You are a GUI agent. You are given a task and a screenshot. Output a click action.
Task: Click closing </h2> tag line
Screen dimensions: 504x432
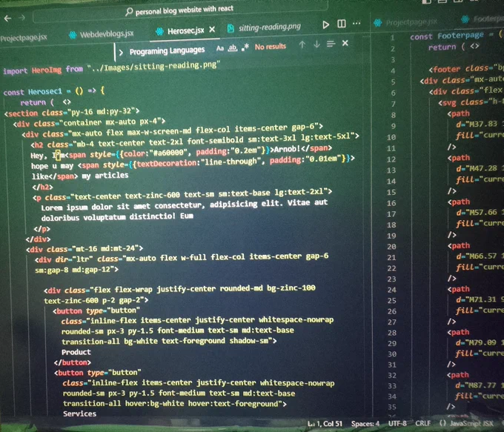click(42, 187)
